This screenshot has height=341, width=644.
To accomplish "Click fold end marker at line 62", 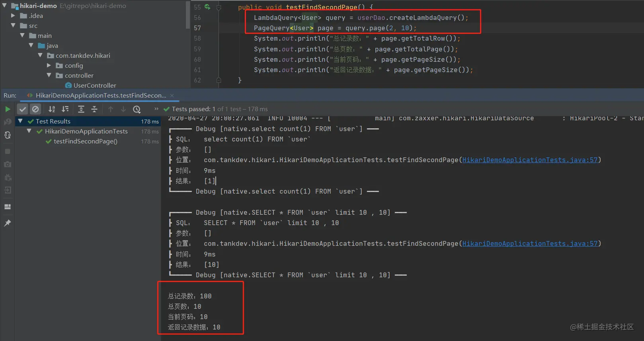I will [x=219, y=80].
